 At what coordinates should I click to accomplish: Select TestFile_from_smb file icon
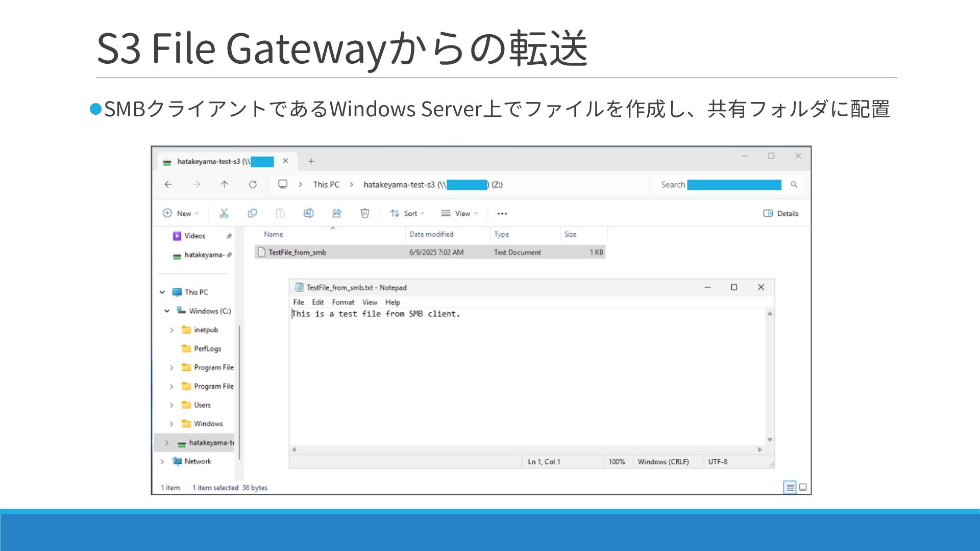point(261,252)
